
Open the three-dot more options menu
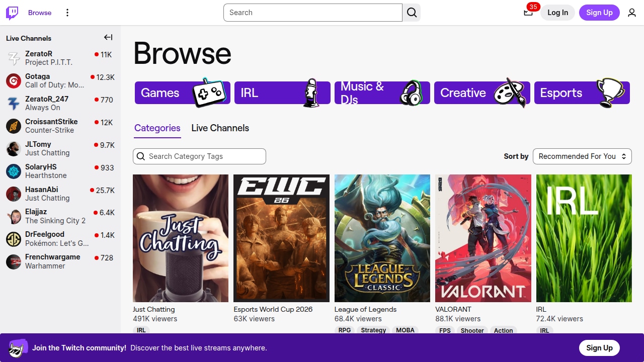67,13
